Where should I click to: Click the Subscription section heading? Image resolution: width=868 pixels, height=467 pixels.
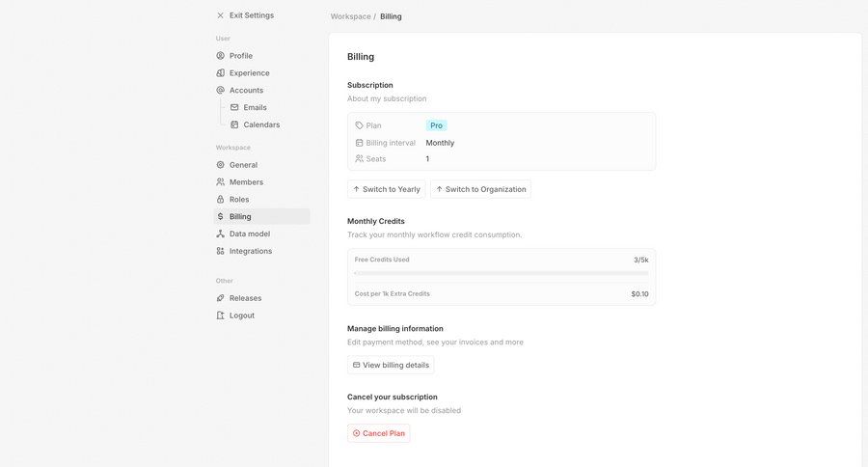[x=370, y=85]
